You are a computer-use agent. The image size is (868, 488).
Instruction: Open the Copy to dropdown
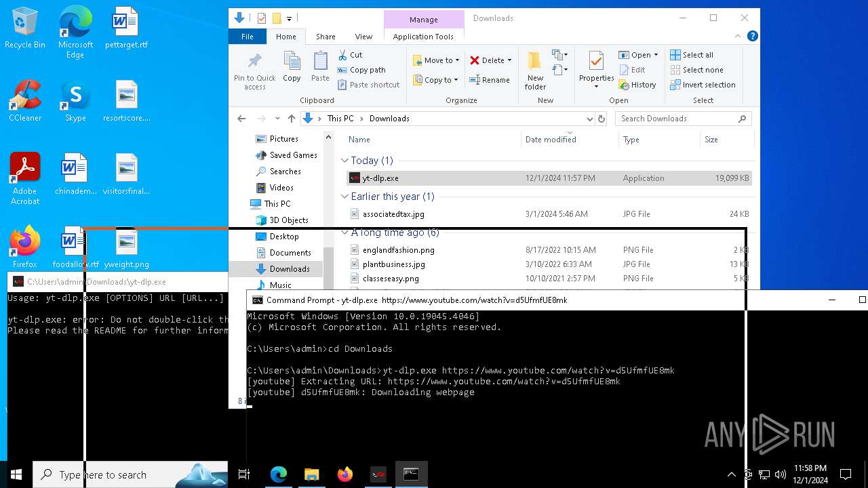[436, 80]
